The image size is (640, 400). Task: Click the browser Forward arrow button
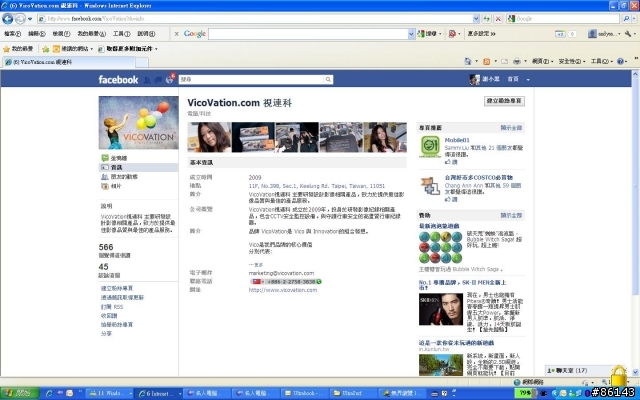pyautogui.click(x=20, y=18)
